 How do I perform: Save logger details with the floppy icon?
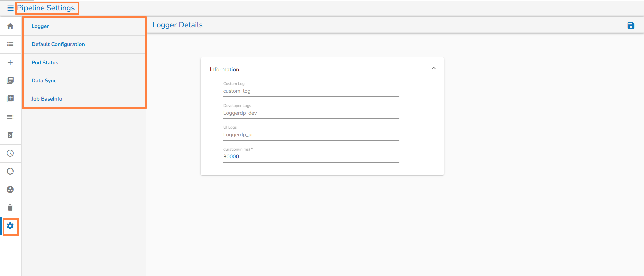(x=631, y=26)
